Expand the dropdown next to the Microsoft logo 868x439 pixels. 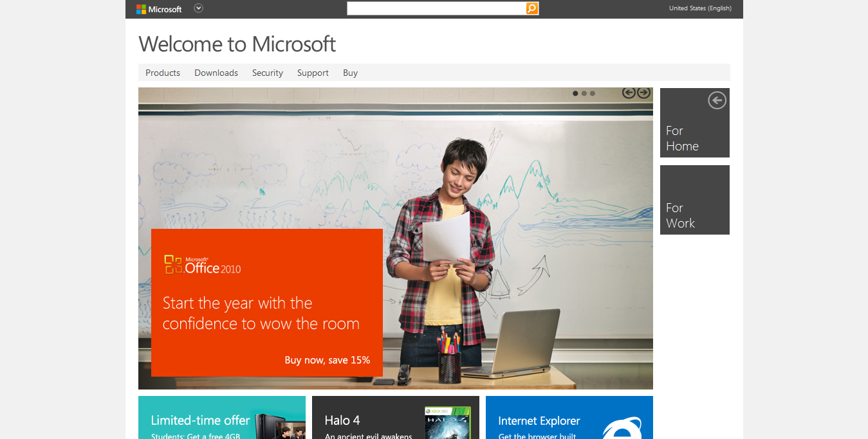pyautogui.click(x=198, y=8)
